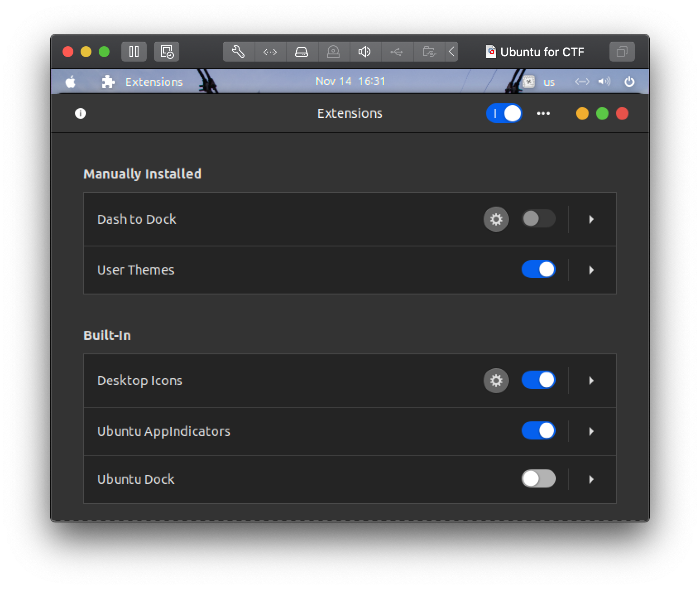This screenshot has width=700, height=589.
Task: Click the hard disk drive icon
Action: pos(302,52)
